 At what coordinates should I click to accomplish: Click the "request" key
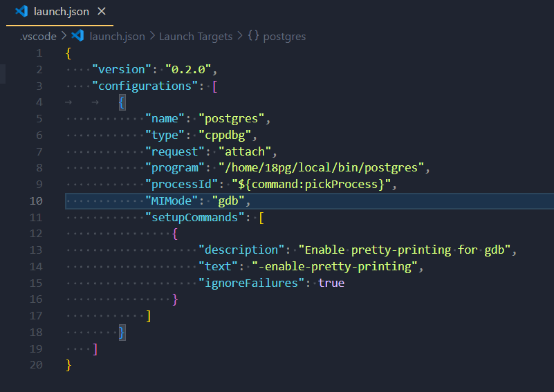coord(174,152)
